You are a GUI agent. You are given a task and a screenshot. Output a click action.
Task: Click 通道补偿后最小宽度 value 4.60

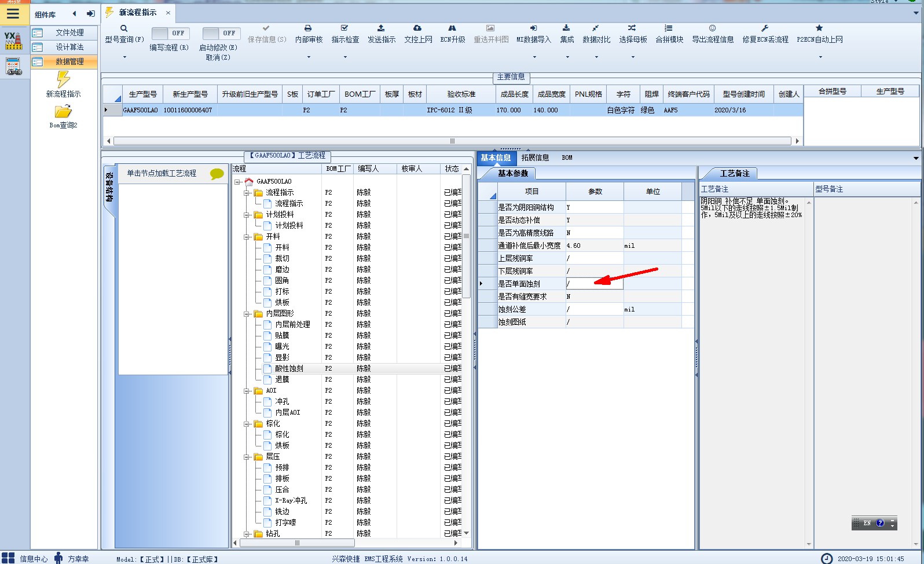click(595, 246)
